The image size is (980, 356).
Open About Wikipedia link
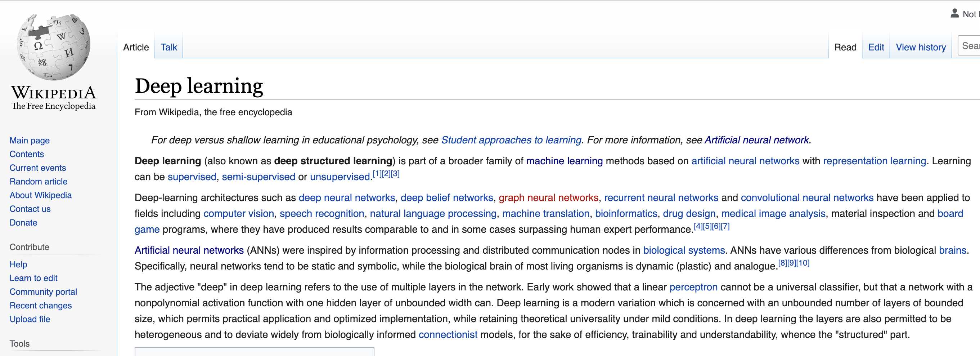(41, 195)
